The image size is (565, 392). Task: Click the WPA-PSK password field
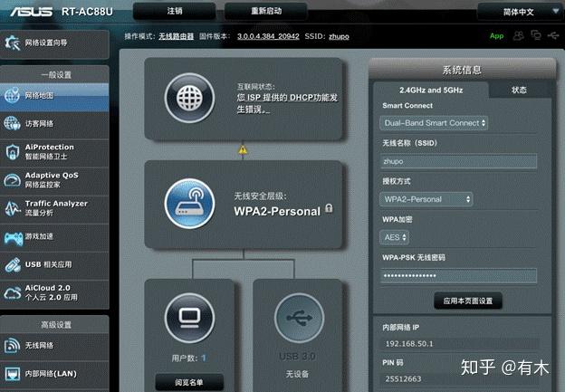(x=458, y=275)
